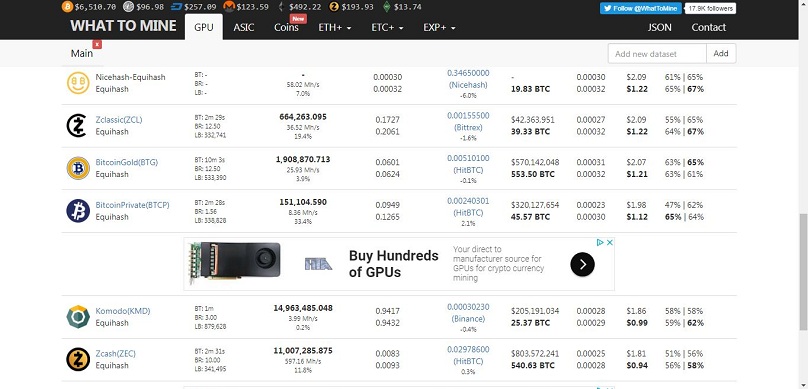Click the BitcoinPrivate coin logo

(x=78, y=211)
